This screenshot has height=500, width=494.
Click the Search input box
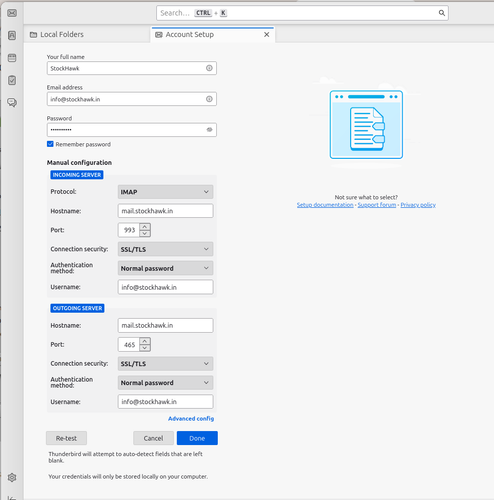point(302,13)
